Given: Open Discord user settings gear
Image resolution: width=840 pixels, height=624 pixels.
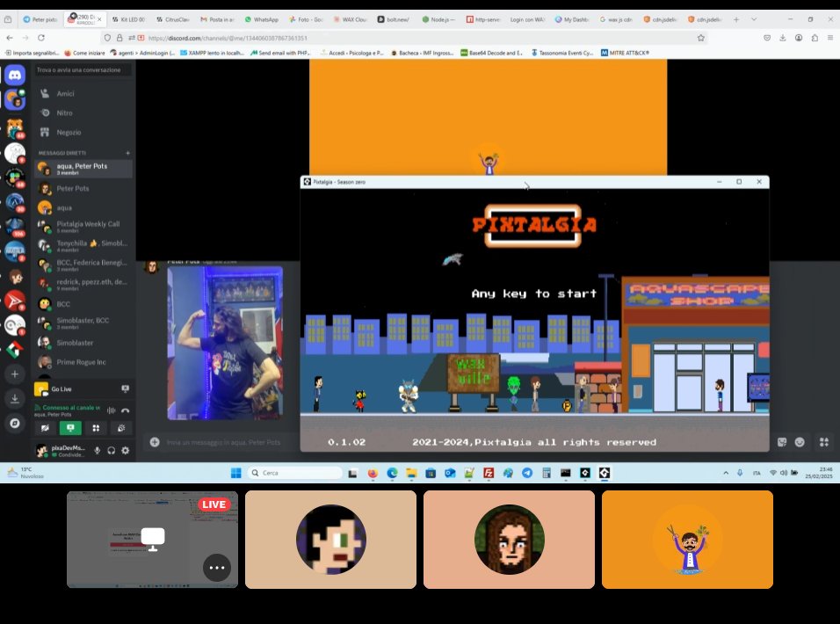Looking at the screenshot, I should (126, 451).
